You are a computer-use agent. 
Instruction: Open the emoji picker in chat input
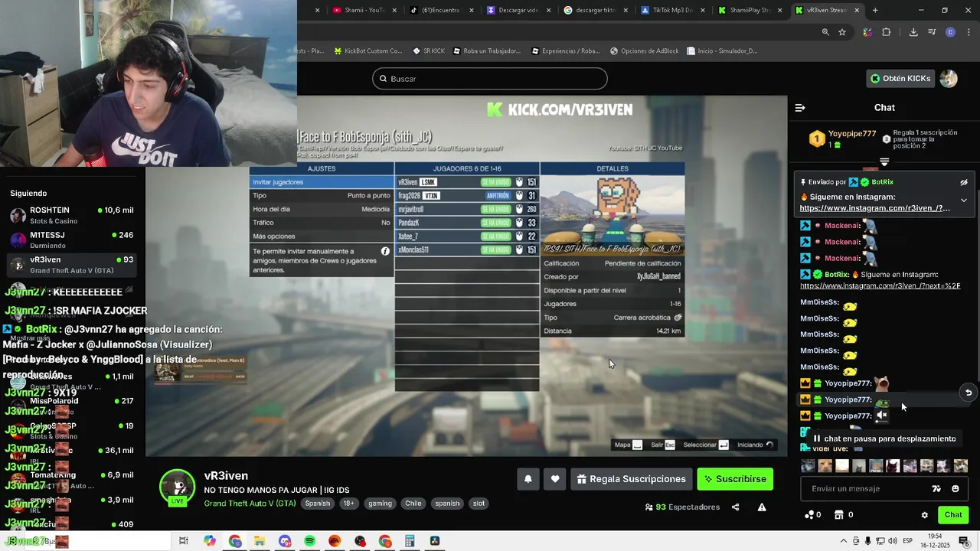pos(955,488)
